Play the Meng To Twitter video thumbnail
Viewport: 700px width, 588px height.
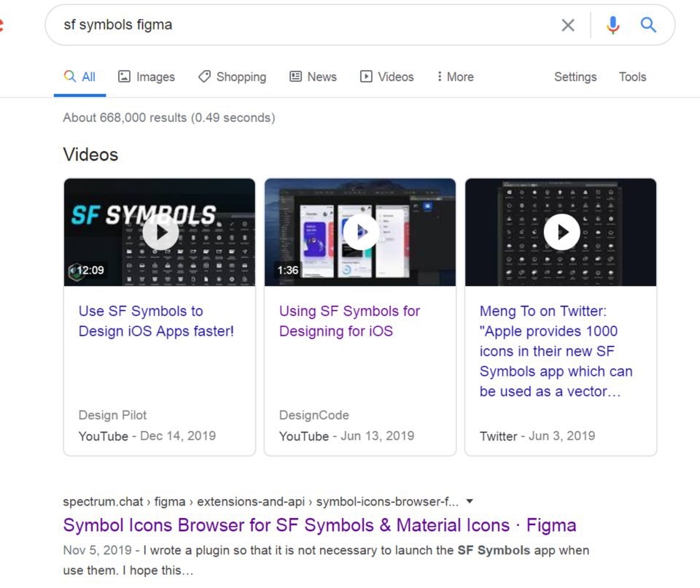tap(561, 232)
